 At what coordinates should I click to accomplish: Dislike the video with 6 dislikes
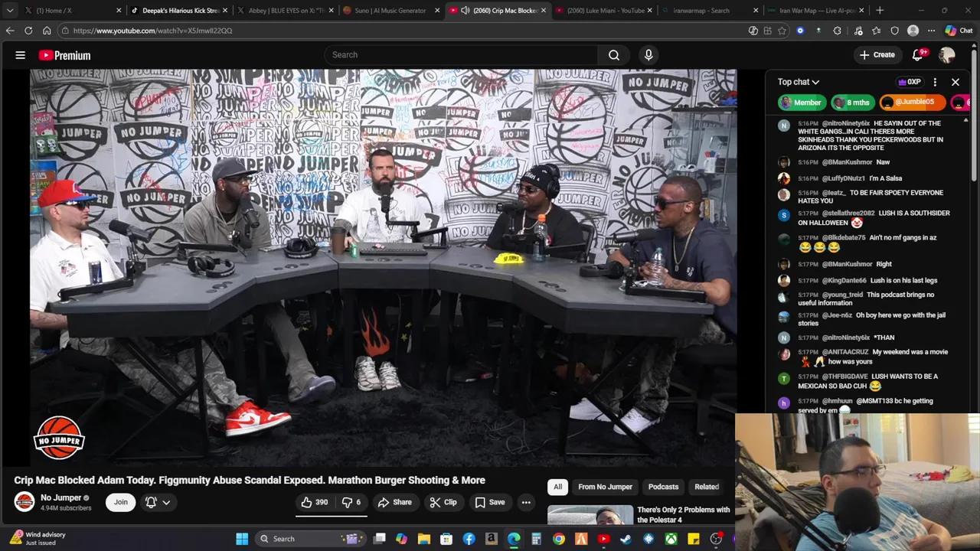[x=351, y=502]
